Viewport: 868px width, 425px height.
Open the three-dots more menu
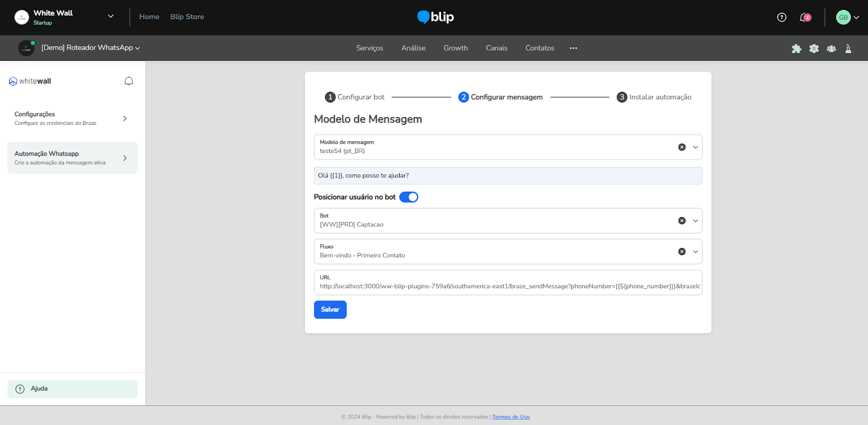[x=573, y=48]
